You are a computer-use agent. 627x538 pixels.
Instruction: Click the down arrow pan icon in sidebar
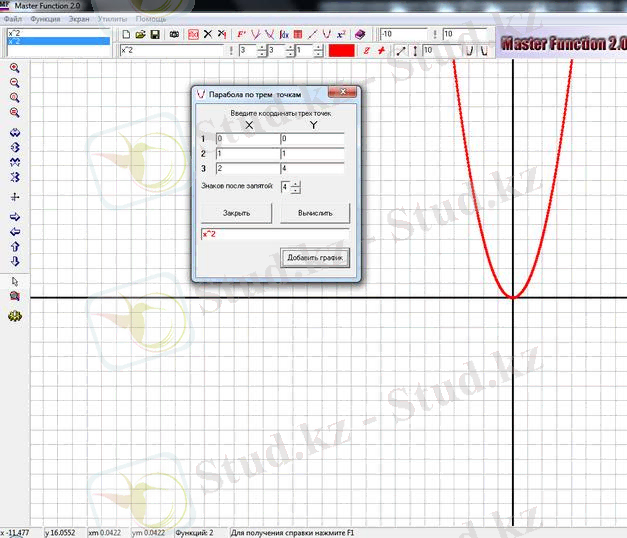(x=14, y=261)
